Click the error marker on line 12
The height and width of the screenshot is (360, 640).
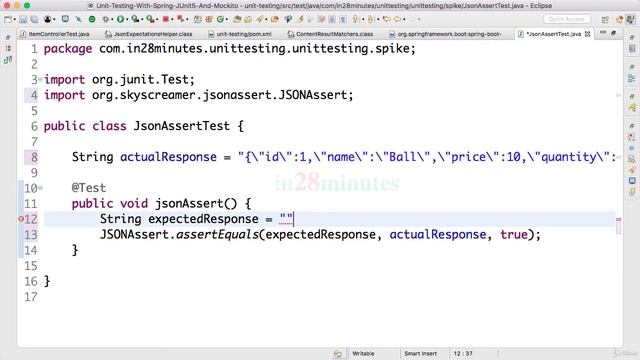(x=21, y=219)
